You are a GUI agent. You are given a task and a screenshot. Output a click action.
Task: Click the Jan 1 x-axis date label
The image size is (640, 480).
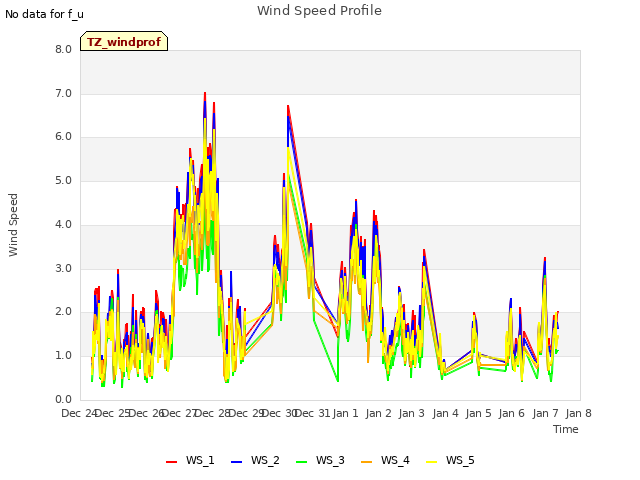tap(345, 413)
